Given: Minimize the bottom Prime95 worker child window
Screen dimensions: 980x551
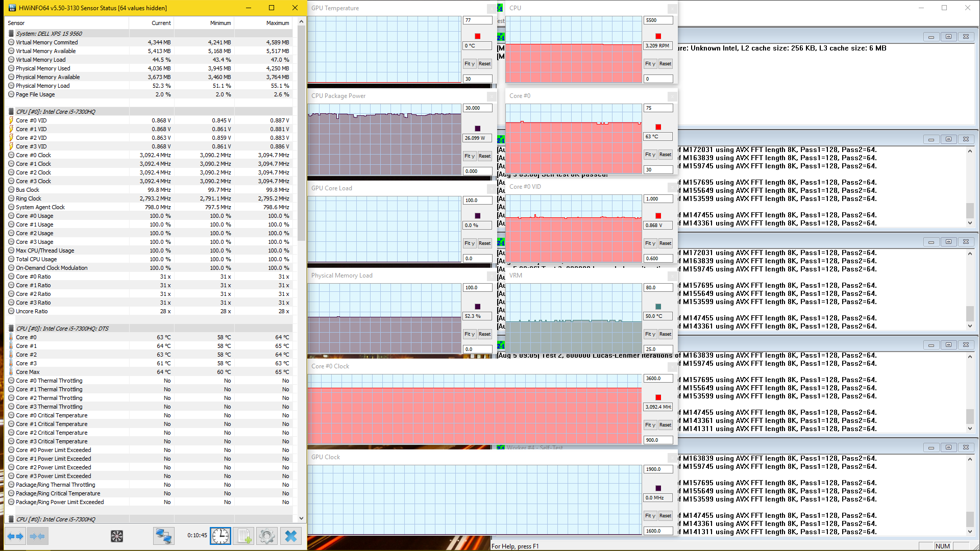Looking at the screenshot, I should click(931, 447).
